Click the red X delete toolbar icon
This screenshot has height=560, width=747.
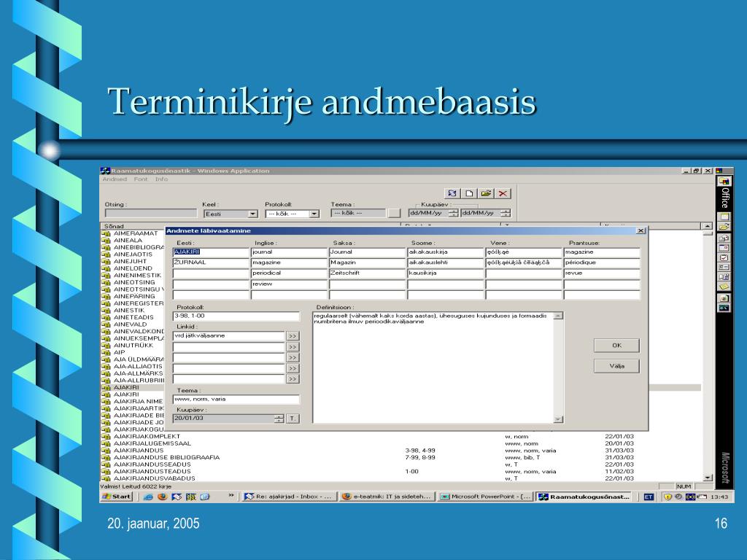click(x=503, y=193)
